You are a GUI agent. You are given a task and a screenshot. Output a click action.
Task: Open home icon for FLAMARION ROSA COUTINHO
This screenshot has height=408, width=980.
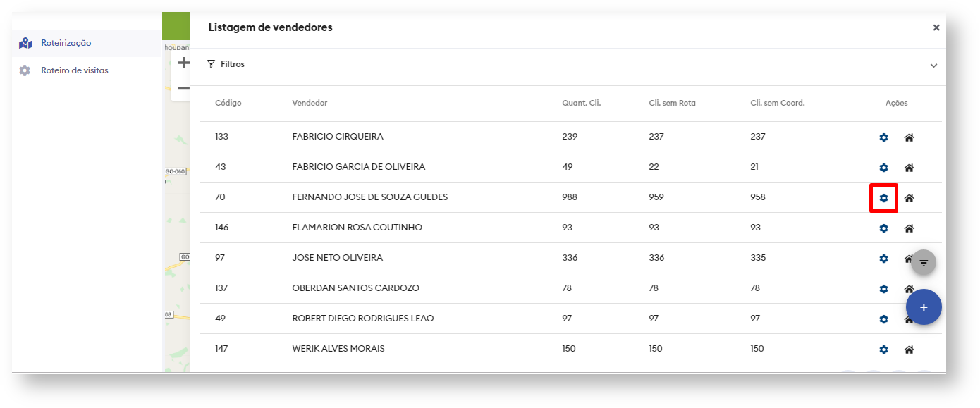pos(909,228)
